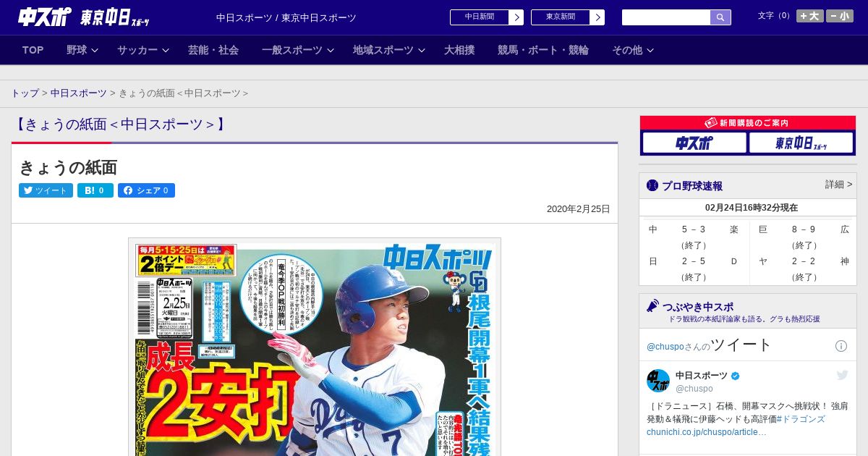
Task: Click the search magnifier button
Action: click(x=720, y=17)
